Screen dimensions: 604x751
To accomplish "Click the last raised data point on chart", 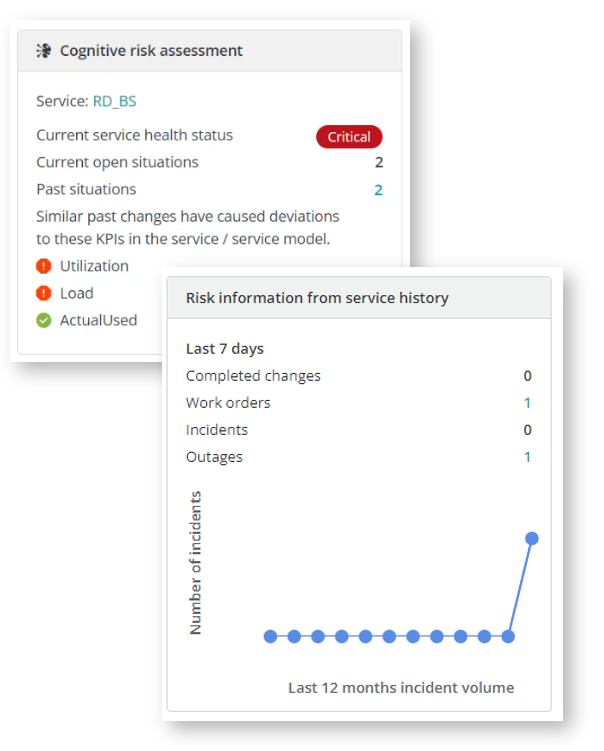I will (532, 538).
